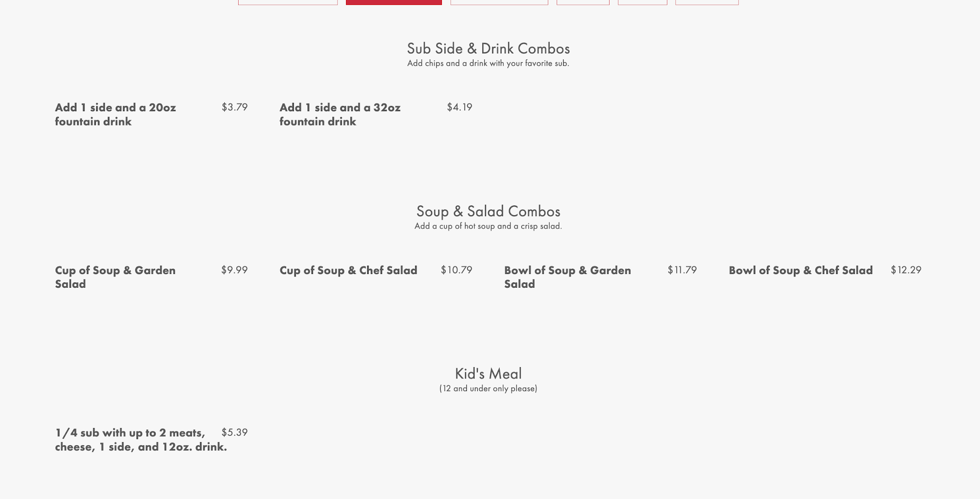This screenshot has height=499, width=980.
Task: Pick Bowl of Soup & Garden Salad
Action: pos(567,277)
